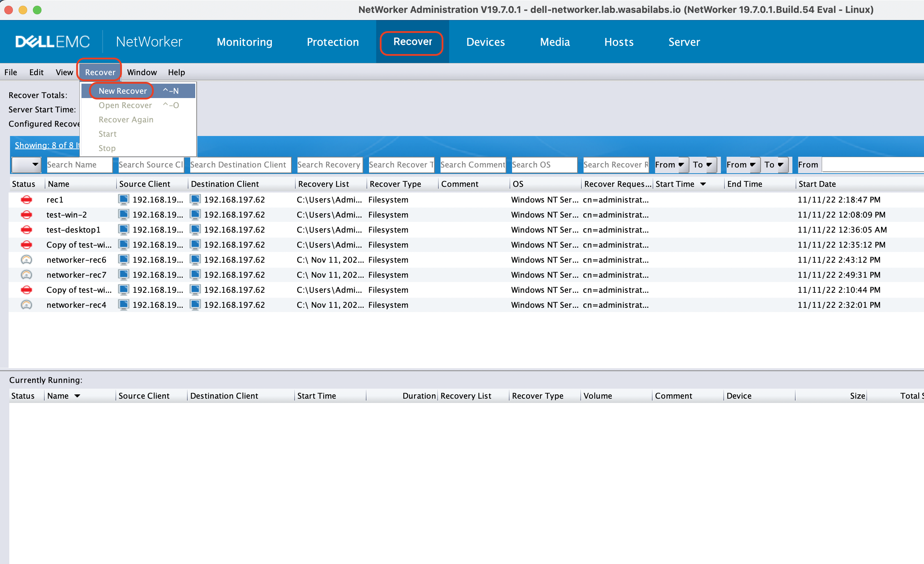Click the Showing 8 of 8 items link
Image resolution: width=924 pixels, height=564 pixels.
point(47,145)
